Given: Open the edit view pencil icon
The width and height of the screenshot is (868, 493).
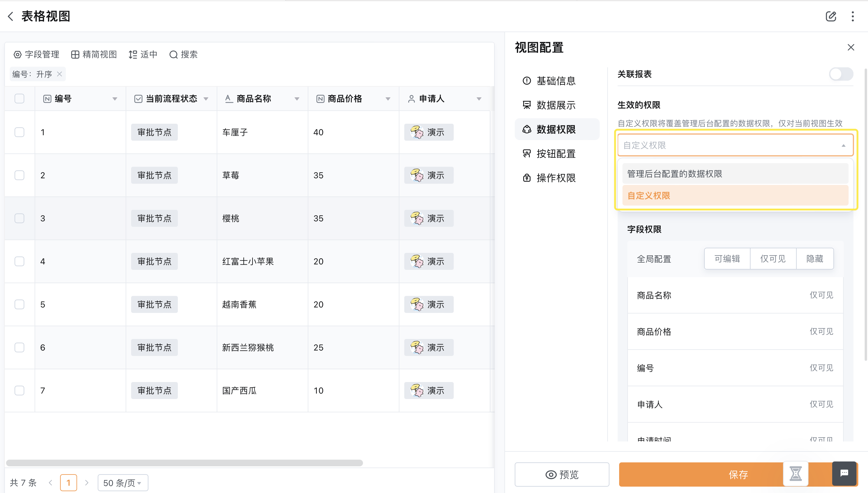Looking at the screenshot, I should (x=831, y=16).
